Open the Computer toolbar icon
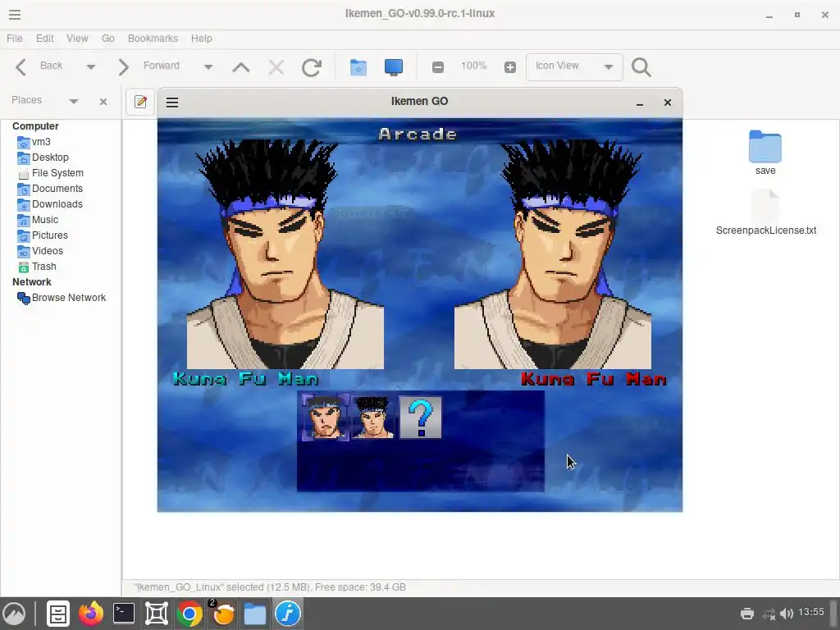 click(393, 67)
